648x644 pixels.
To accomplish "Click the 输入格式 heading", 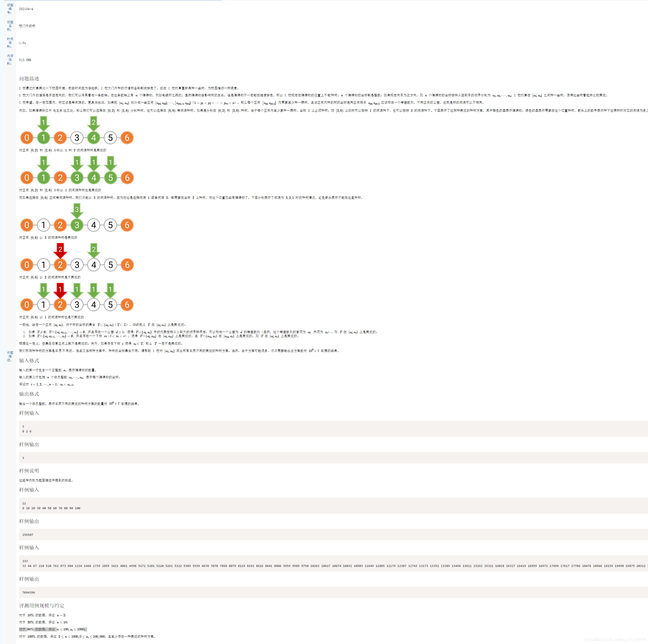I will [x=29, y=360].
